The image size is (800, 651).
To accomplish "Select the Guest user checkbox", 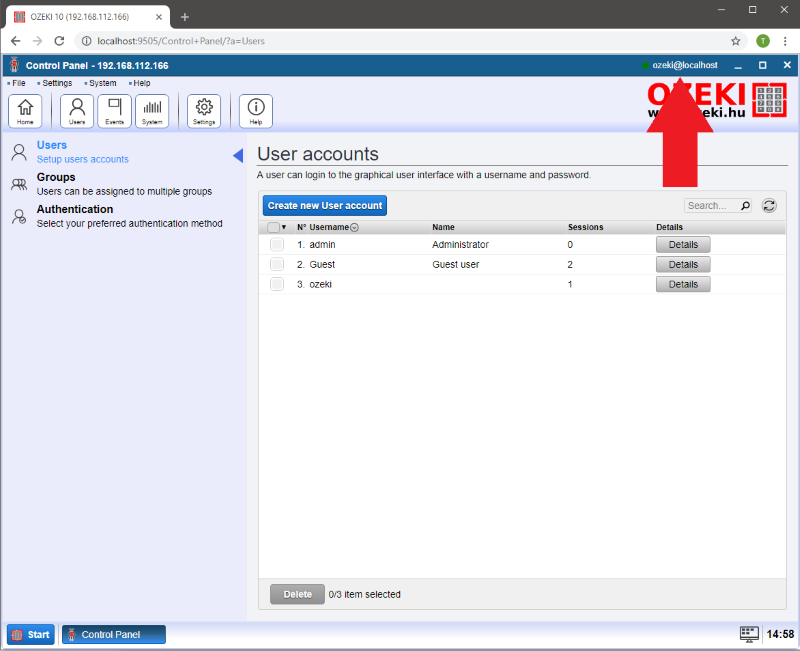I will (x=277, y=264).
